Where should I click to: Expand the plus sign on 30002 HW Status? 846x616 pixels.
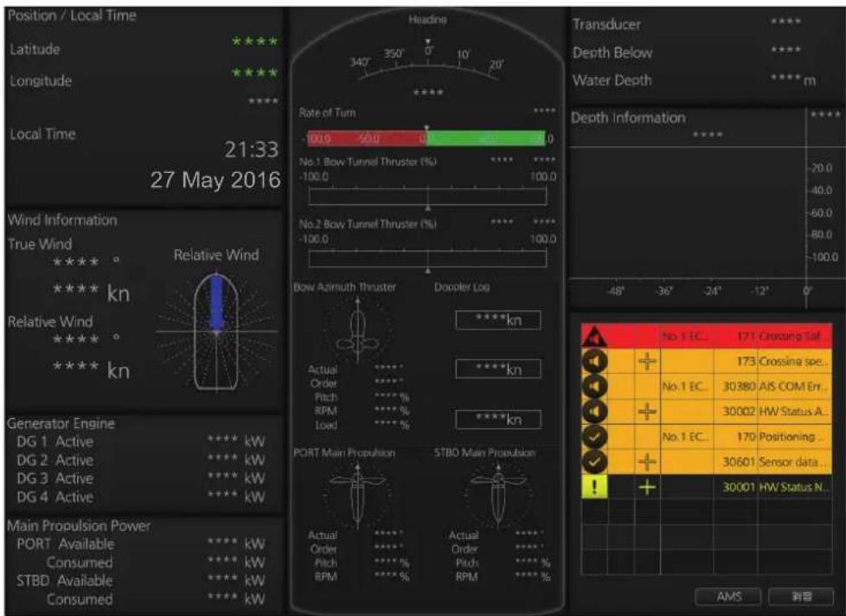pyautogui.click(x=647, y=412)
